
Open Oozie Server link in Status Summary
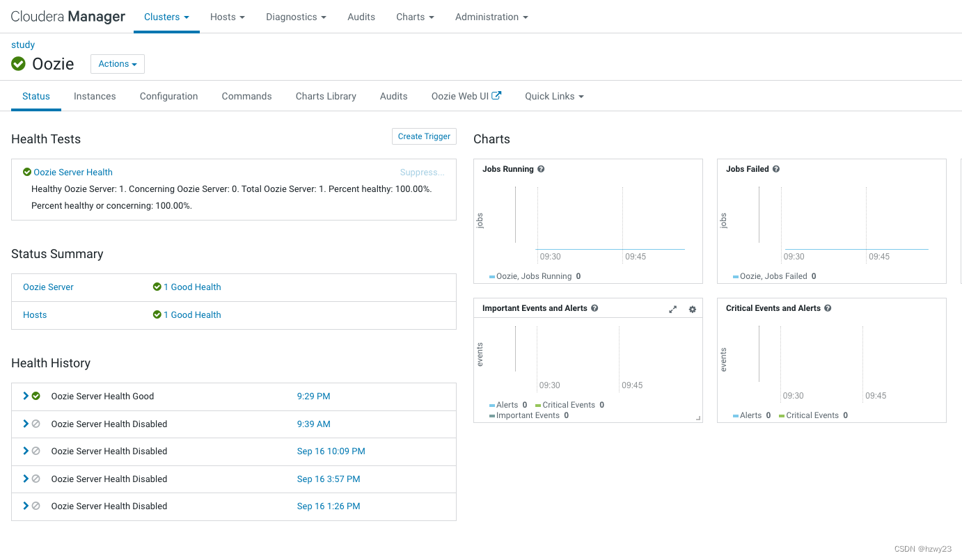click(x=48, y=287)
